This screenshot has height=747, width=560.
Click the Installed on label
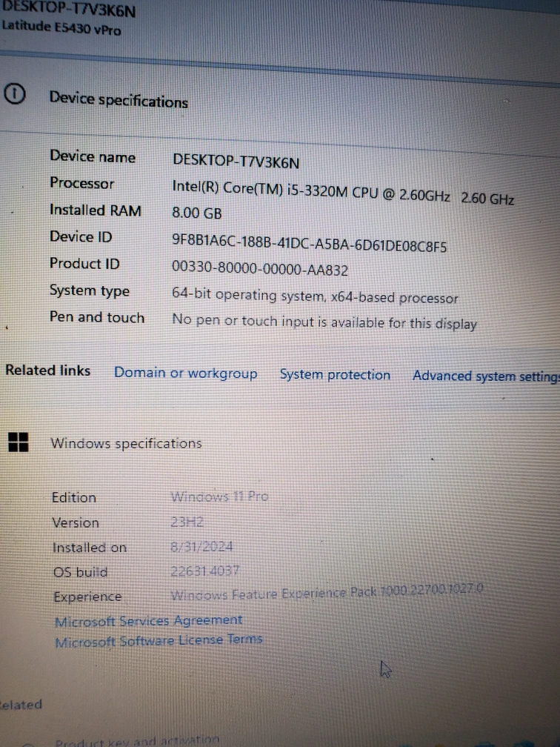point(90,548)
